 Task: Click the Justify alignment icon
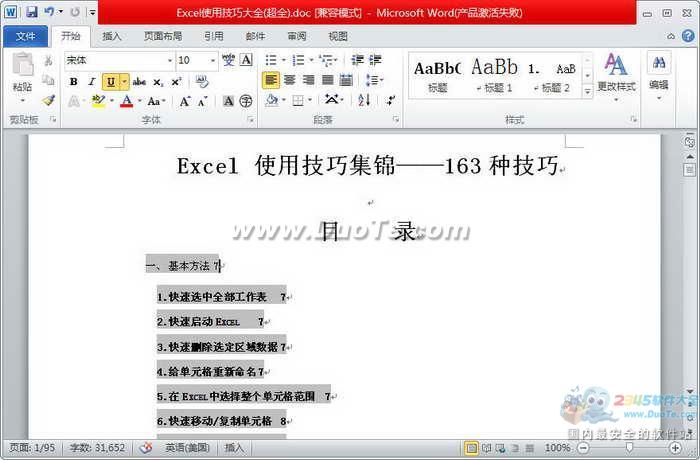(x=327, y=80)
